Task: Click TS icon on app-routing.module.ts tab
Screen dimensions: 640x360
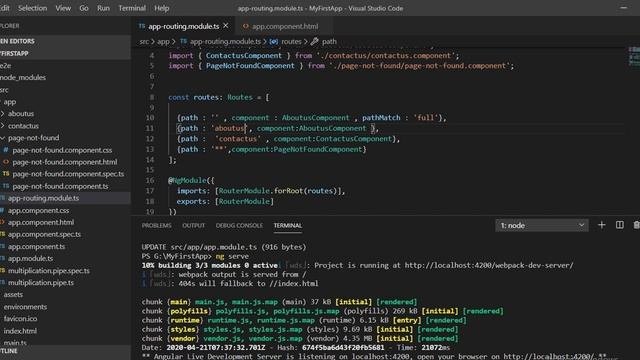Action: click(142, 26)
